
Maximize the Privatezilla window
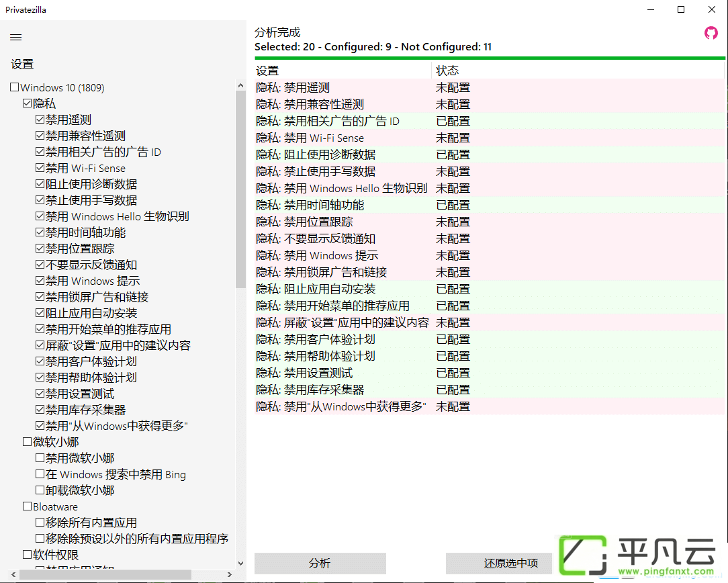[x=681, y=9]
